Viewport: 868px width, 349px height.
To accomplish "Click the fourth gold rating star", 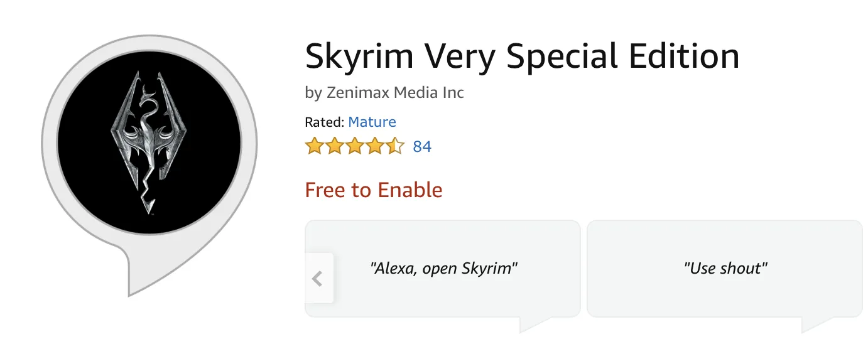I will point(374,147).
